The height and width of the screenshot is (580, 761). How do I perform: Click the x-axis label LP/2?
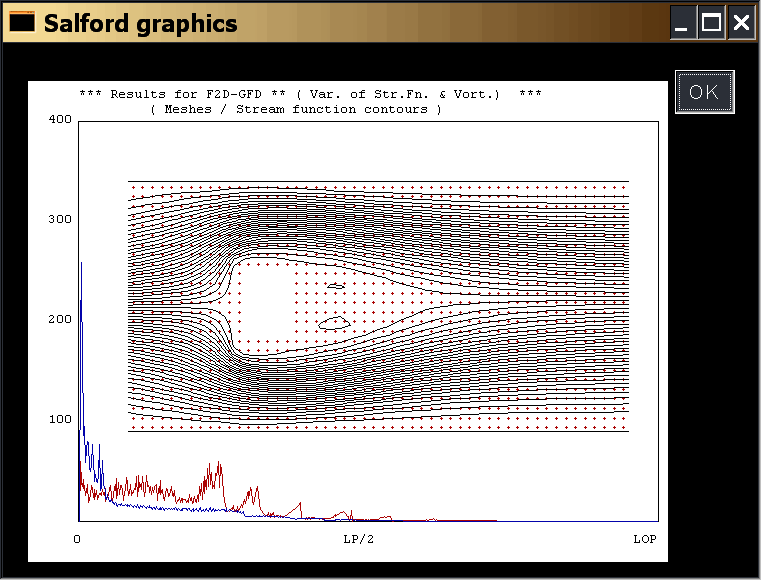coord(359,539)
